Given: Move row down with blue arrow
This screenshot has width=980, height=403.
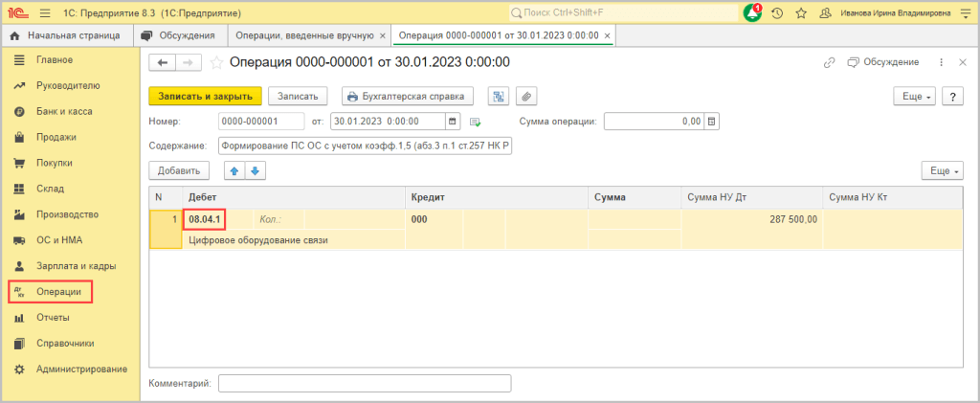Looking at the screenshot, I should pos(255,170).
